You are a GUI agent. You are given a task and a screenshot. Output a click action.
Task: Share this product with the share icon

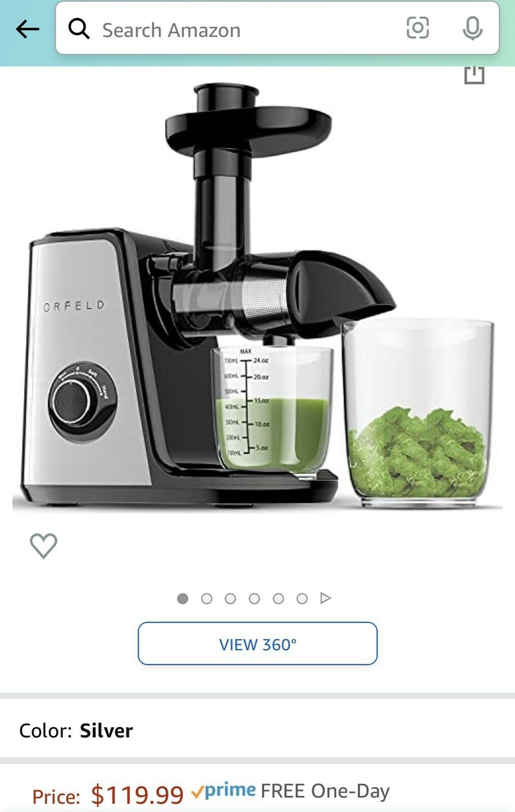point(474,75)
